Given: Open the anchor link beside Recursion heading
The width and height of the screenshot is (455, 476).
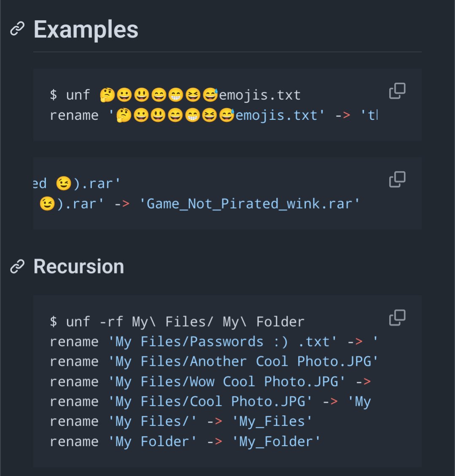Looking at the screenshot, I should [17, 267].
